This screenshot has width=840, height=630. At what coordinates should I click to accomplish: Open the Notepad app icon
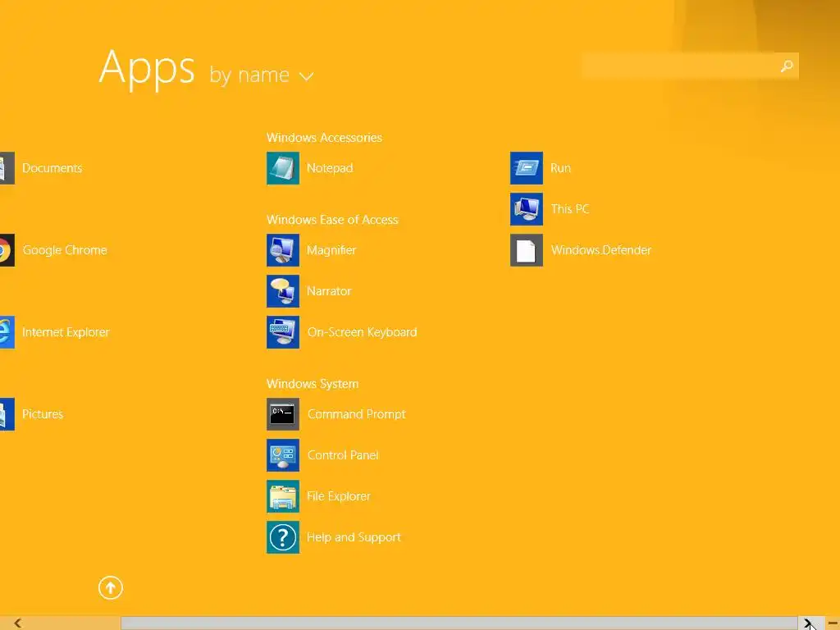[283, 168]
